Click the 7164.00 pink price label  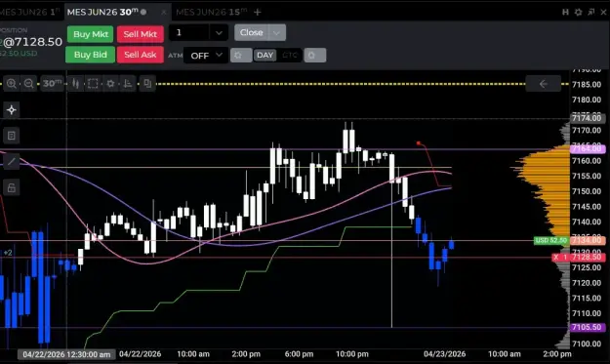tap(588, 148)
